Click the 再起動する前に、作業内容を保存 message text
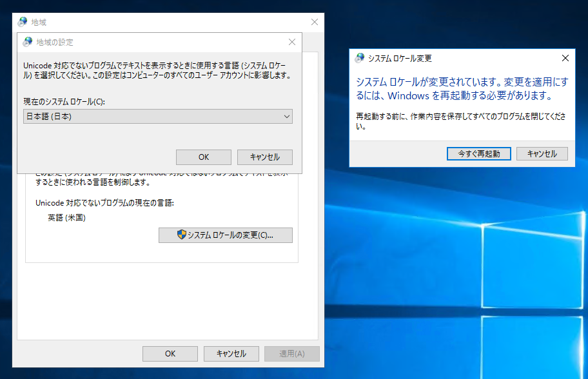588x379 pixels. coord(460,121)
